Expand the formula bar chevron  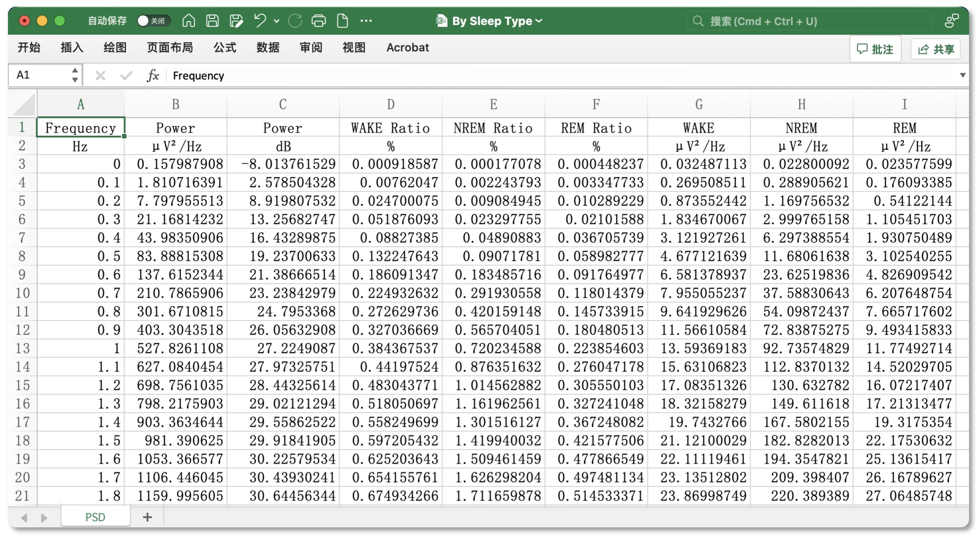coord(962,75)
